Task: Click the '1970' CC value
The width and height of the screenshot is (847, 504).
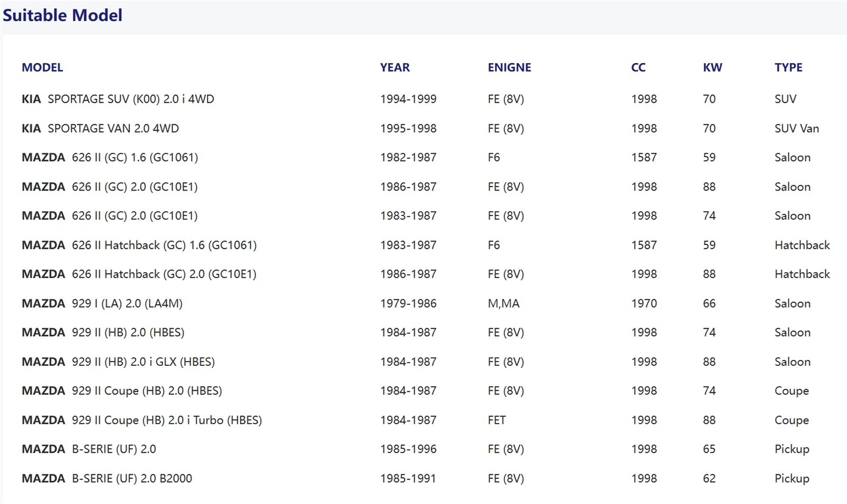Action: (x=644, y=303)
